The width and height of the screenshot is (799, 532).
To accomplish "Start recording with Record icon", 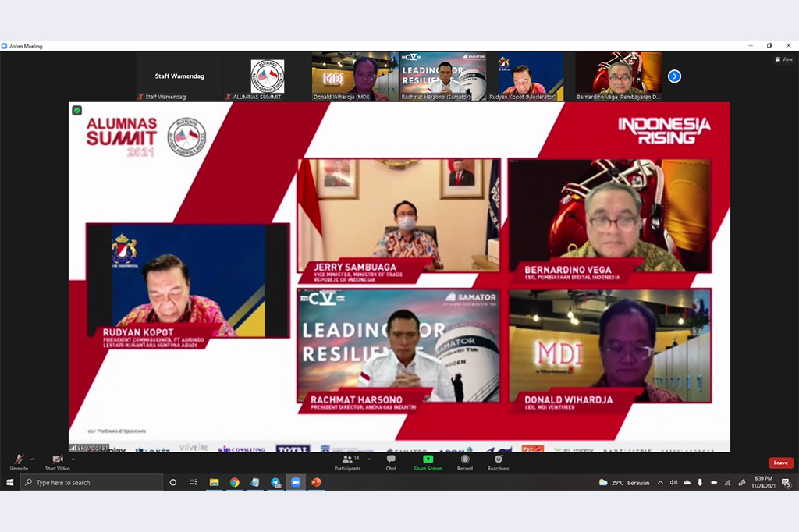I will 465,460.
